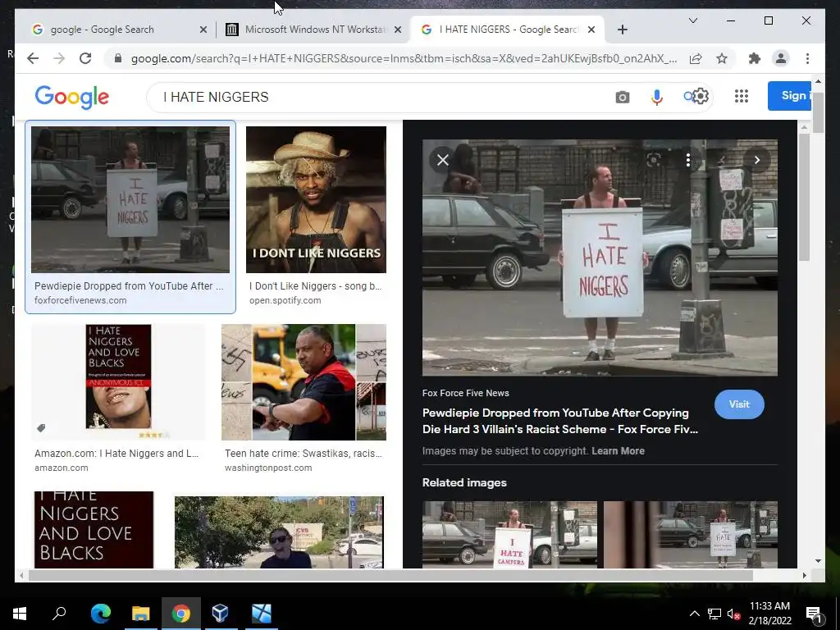The image size is (840, 630).
Task: Open the Learn More copyright link
Action: click(x=618, y=451)
